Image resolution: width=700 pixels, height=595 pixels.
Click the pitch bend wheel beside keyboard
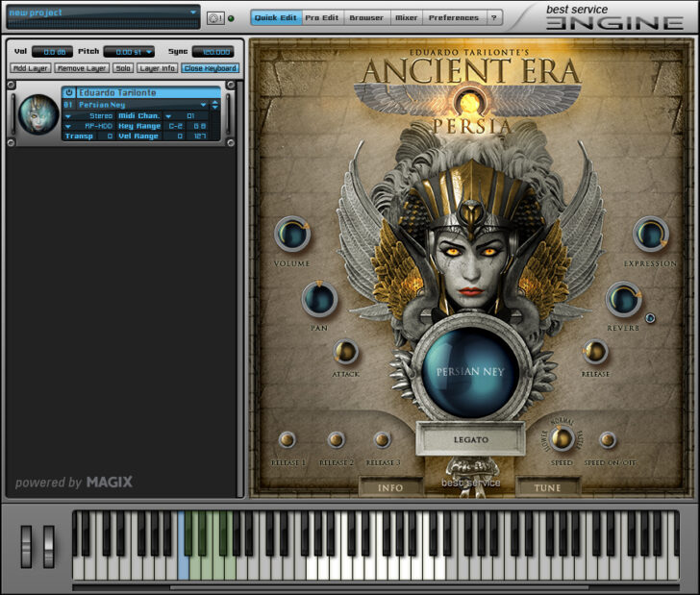pos(26,545)
